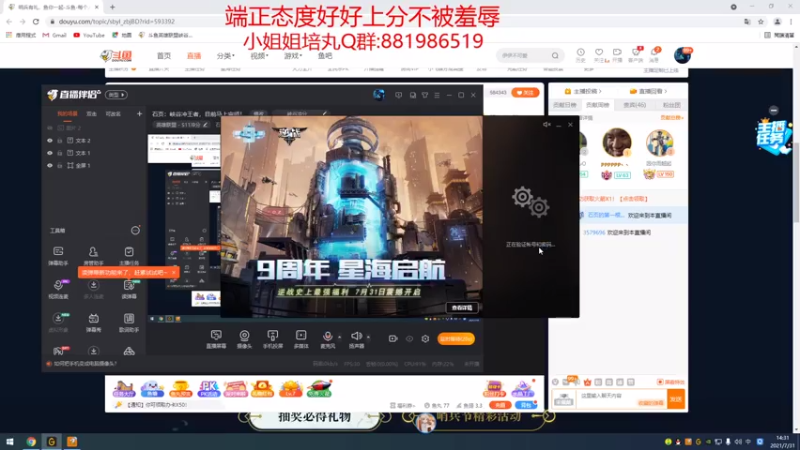800x450 pixels.
Task: Open the 主播任务 tool in toolbox
Action: click(x=129, y=255)
